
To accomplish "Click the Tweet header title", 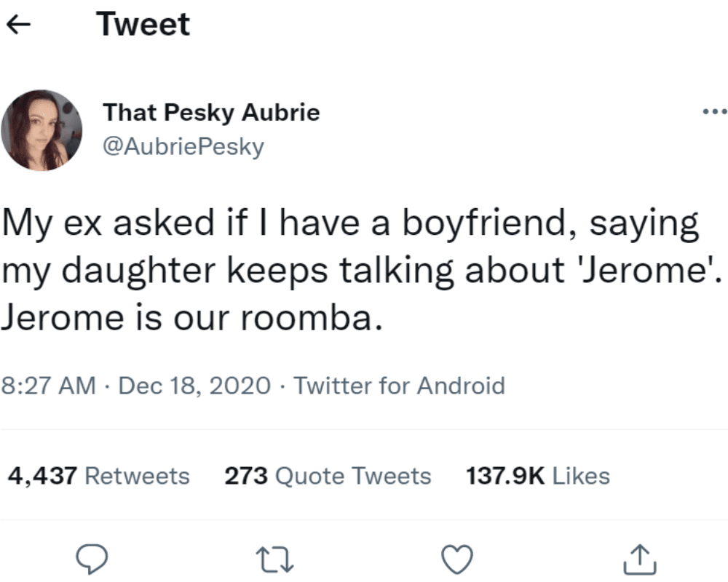I will 143,25.
